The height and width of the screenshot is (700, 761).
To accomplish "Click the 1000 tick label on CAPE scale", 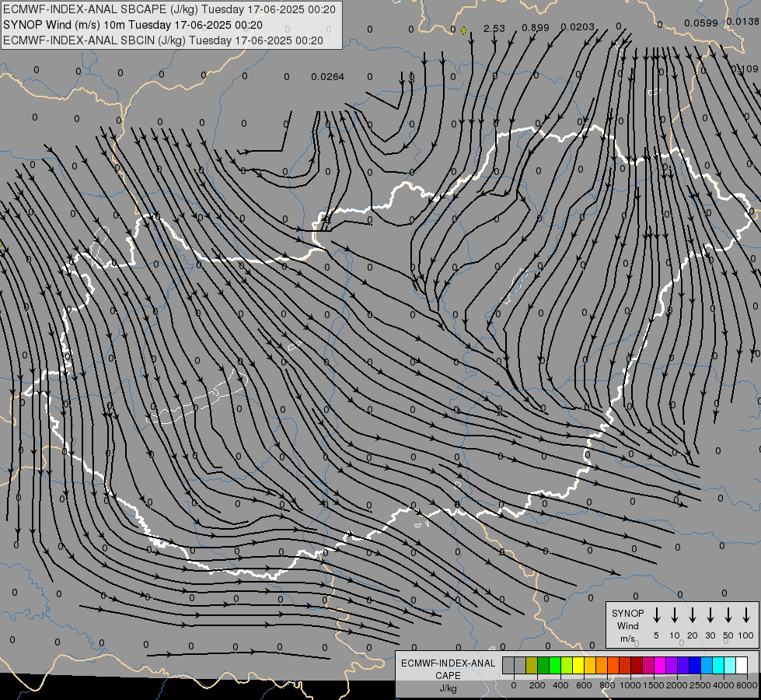I will [630, 685].
